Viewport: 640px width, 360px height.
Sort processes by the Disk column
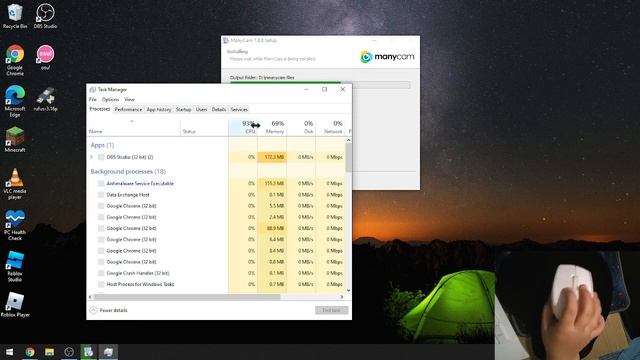click(x=301, y=127)
